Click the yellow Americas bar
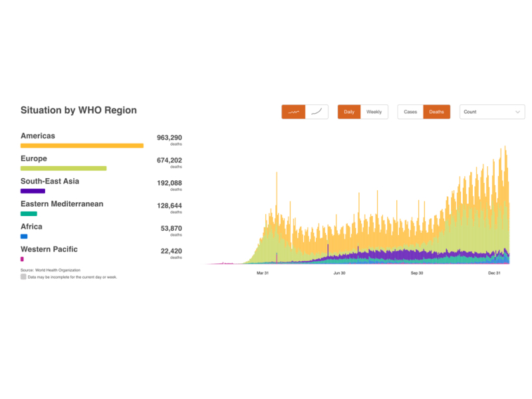532x399 pixels. click(82, 146)
